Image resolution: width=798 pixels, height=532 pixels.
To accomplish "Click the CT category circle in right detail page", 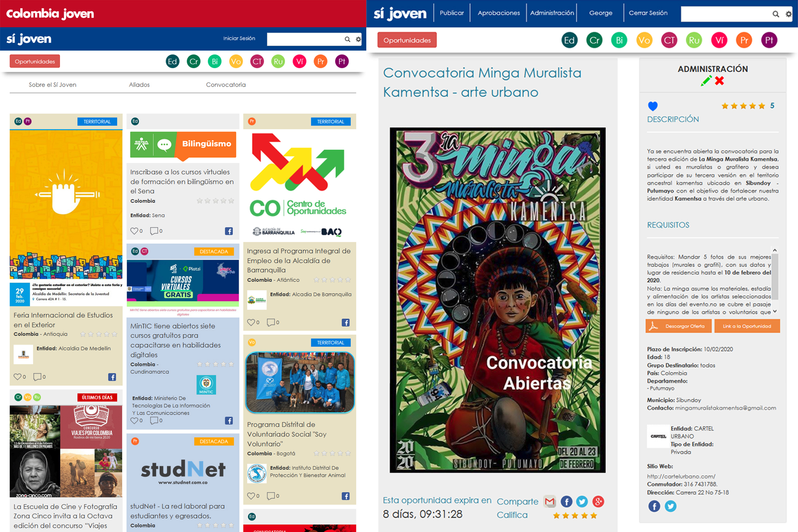I will [x=669, y=40].
